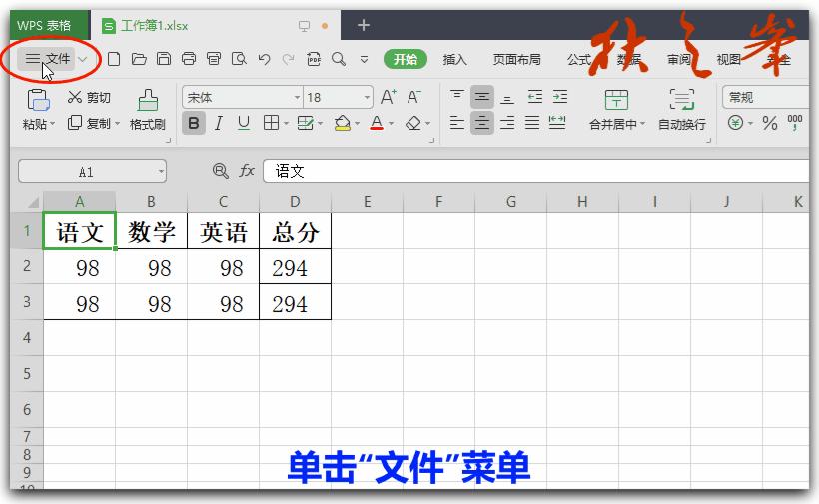
Task: Add a new tab with plus button
Action: 363,25
